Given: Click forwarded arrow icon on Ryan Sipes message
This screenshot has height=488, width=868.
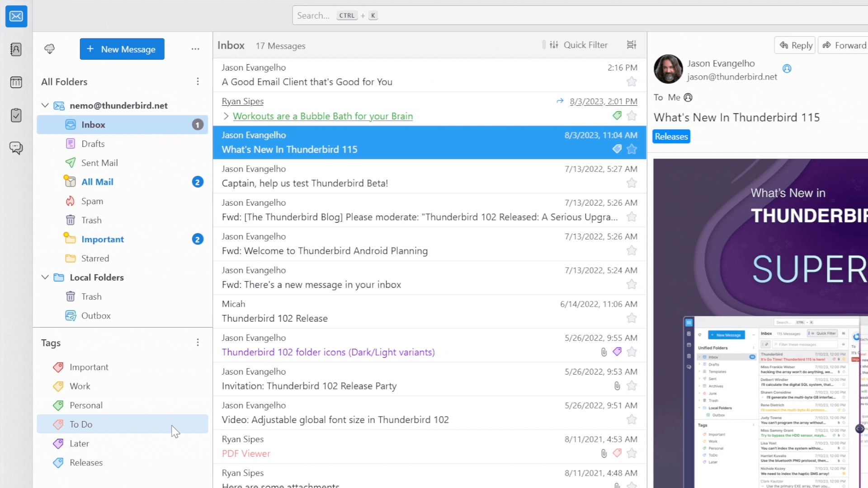Looking at the screenshot, I should point(560,101).
